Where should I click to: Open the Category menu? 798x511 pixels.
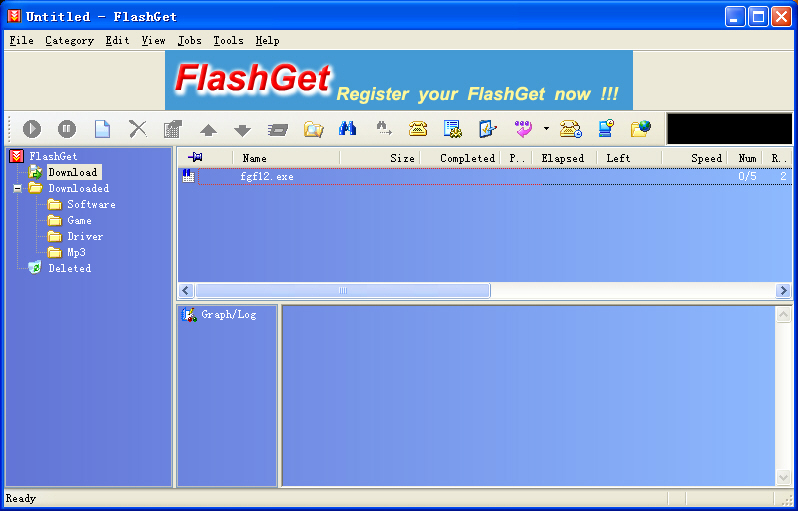pyautogui.click(x=69, y=40)
